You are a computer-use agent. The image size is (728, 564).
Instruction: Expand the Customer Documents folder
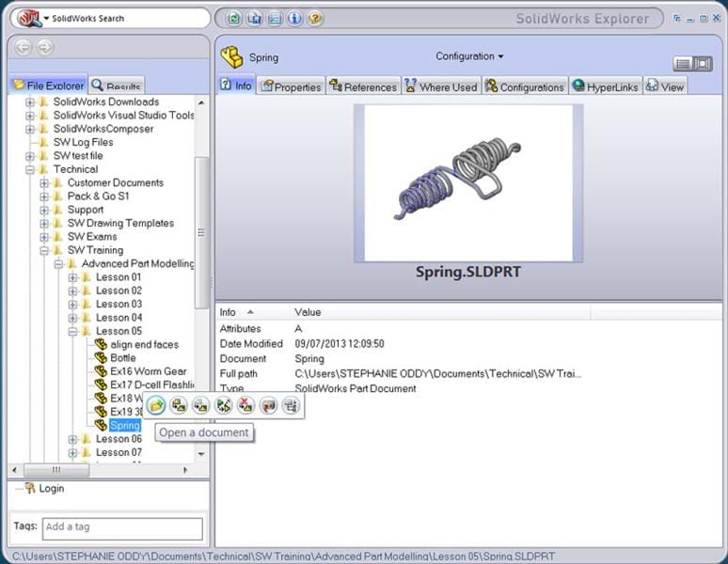(44, 183)
